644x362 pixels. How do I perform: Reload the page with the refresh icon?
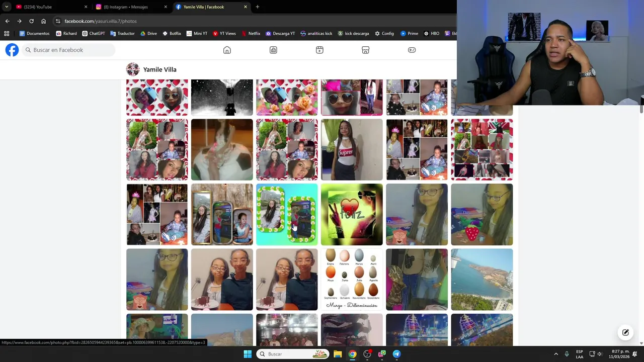tap(31, 21)
